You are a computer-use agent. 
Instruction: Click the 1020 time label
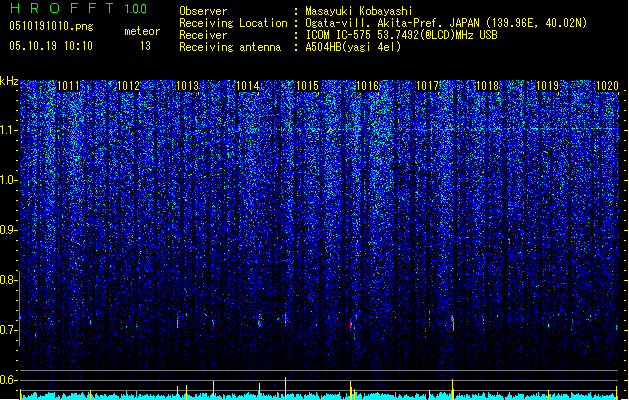coord(607,86)
